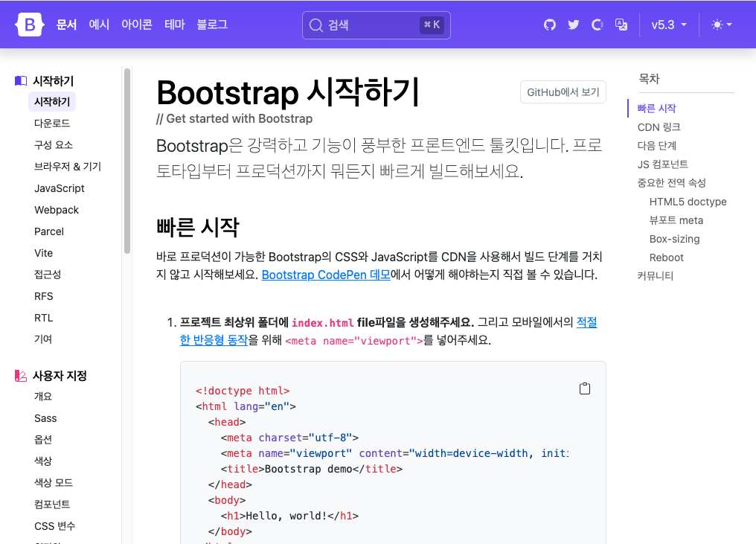Viewport: 756px width, 544px height.
Task: Jump to 뷰포트 meta in contents
Action: coord(676,220)
